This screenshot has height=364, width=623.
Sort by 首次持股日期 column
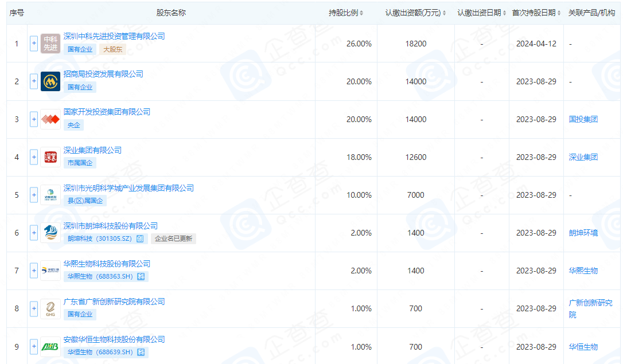point(536,13)
